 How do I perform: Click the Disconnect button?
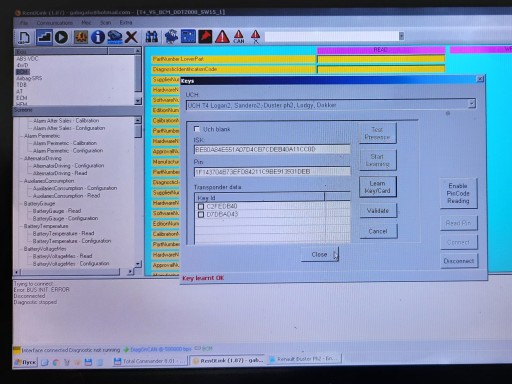(459, 261)
